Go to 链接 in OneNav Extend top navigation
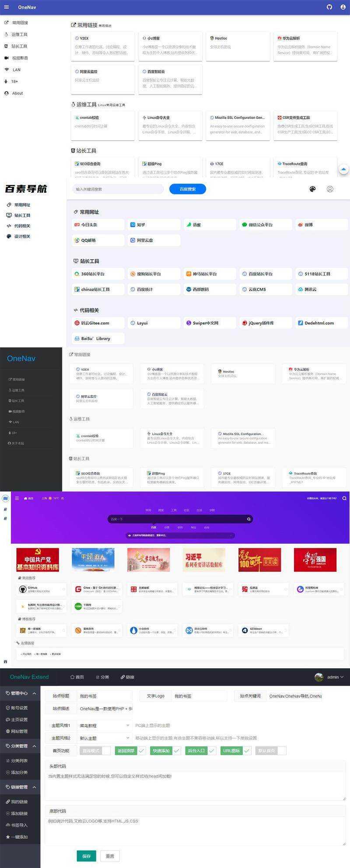 [128, 677]
